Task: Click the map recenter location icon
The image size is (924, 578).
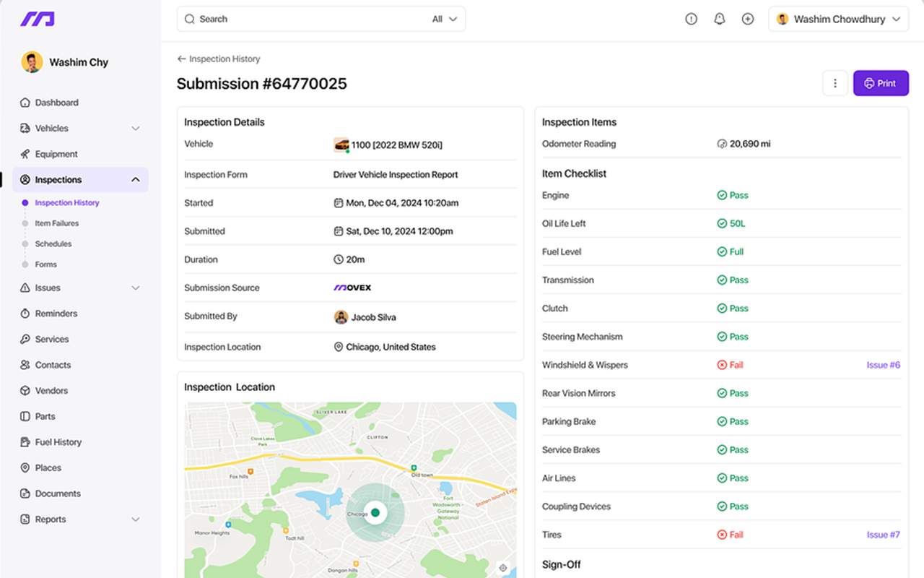Action: click(503, 568)
